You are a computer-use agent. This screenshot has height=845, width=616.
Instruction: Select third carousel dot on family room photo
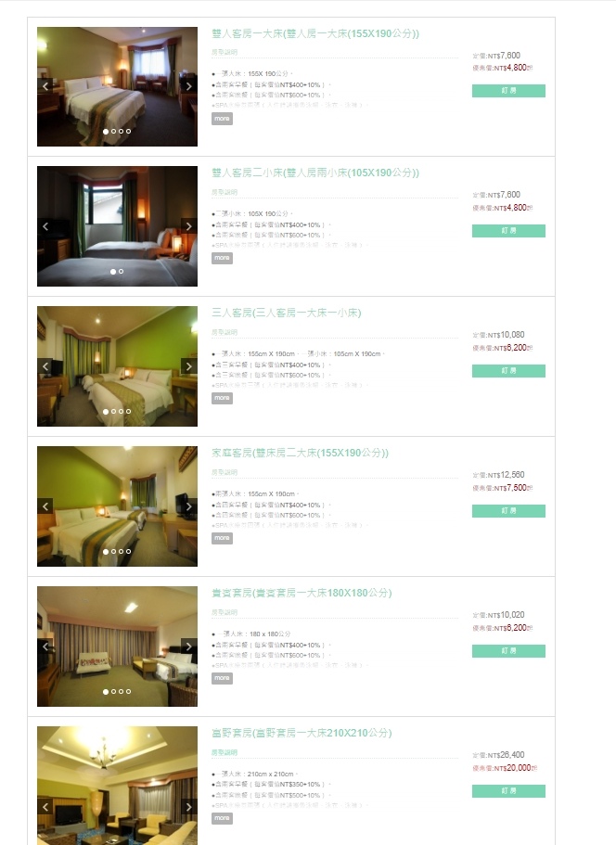pyautogui.click(x=121, y=552)
